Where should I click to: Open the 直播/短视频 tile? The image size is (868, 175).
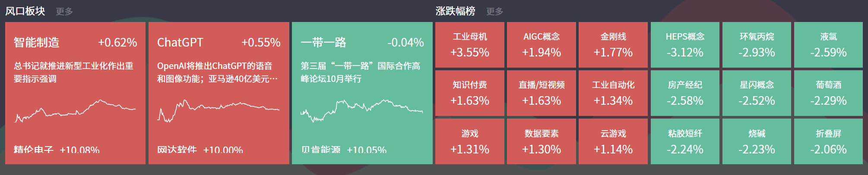(541, 93)
